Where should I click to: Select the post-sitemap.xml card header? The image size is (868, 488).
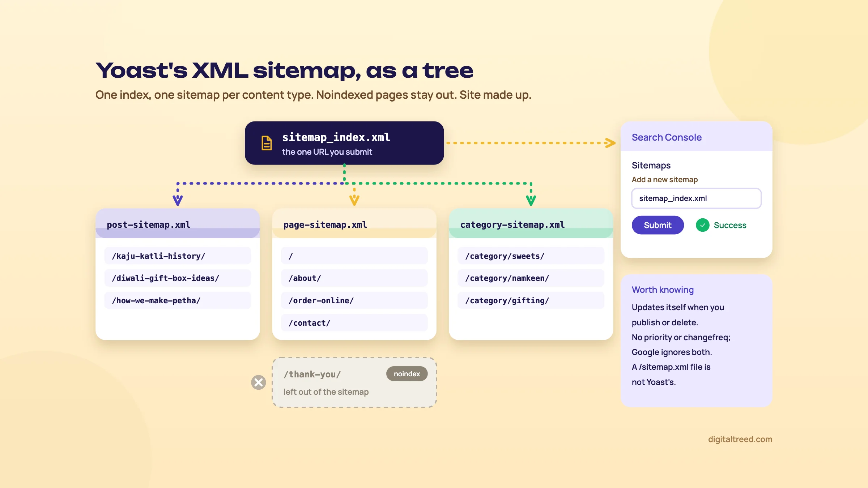(x=178, y=223)
